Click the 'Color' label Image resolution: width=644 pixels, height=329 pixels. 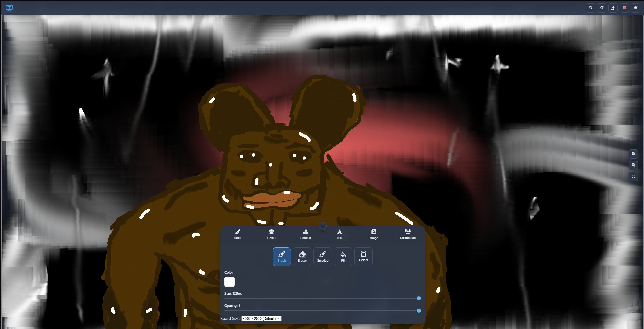(229, 272)
